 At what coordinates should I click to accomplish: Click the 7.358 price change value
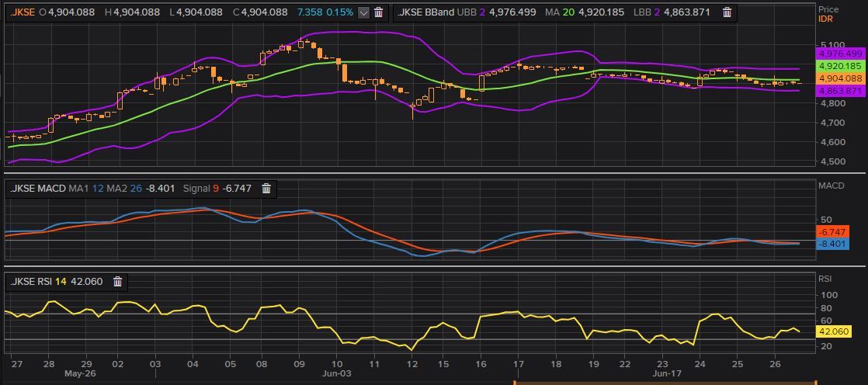[310, 12]
